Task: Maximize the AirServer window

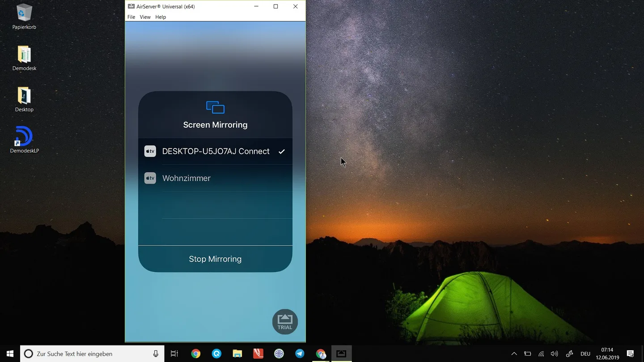Action: (276, 6)
